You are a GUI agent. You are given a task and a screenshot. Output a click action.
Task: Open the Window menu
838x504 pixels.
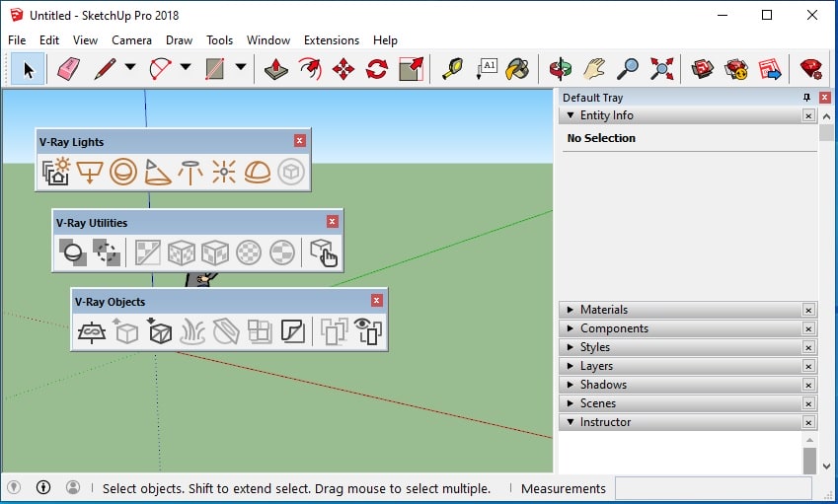point(268,40)
